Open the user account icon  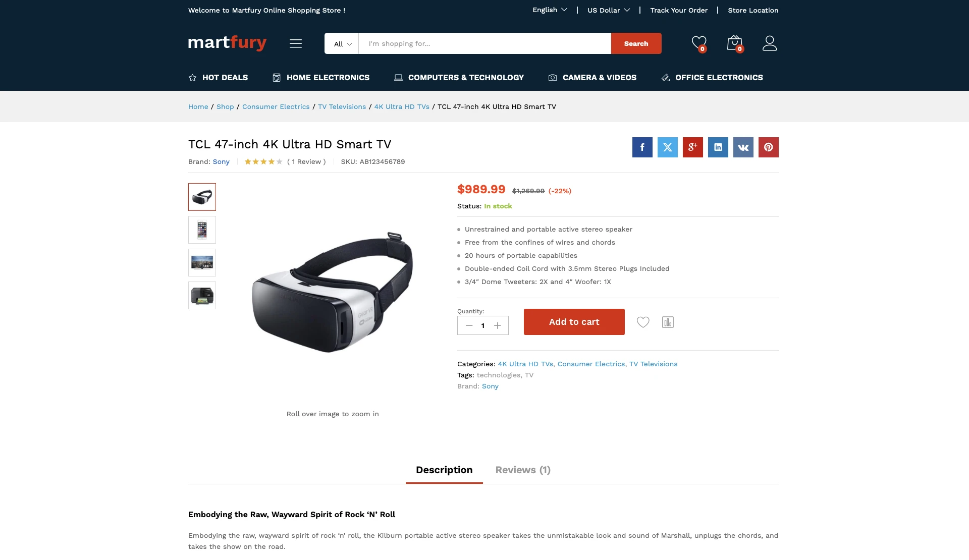pos(770,43)
